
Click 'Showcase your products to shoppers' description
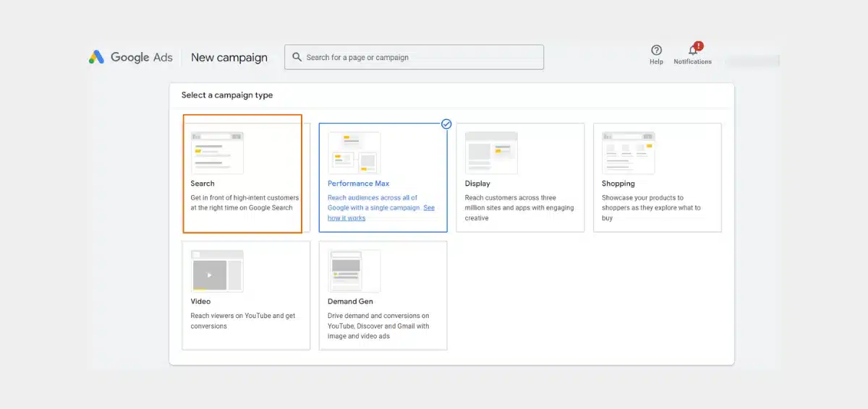pyautogui.click(x=651, y=207)
